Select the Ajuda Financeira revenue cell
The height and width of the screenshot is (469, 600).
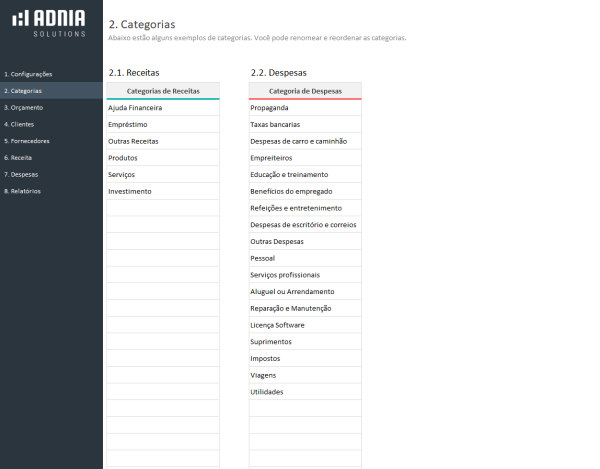click(x=163, y=107)
